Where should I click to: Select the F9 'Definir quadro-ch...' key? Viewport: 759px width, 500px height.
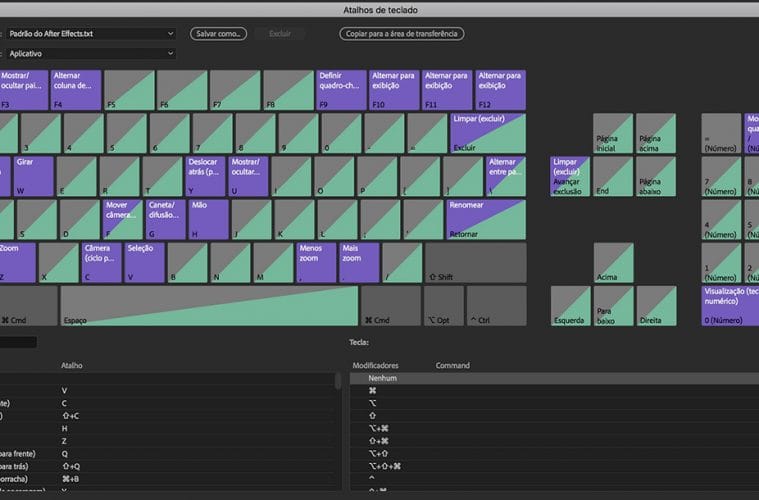341,90
